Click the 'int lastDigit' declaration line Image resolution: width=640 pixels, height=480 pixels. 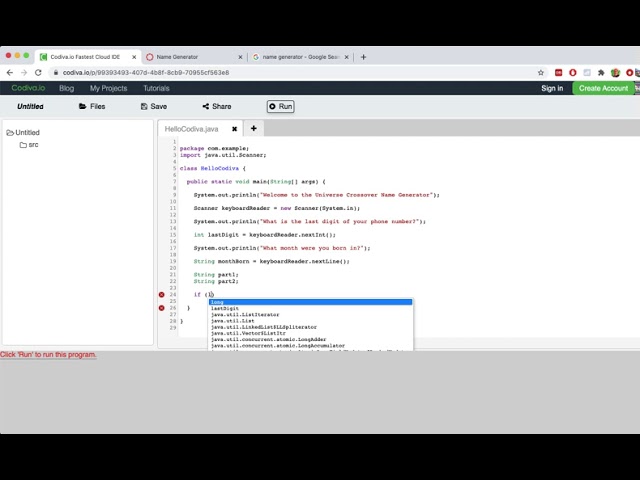coord(264,235)
